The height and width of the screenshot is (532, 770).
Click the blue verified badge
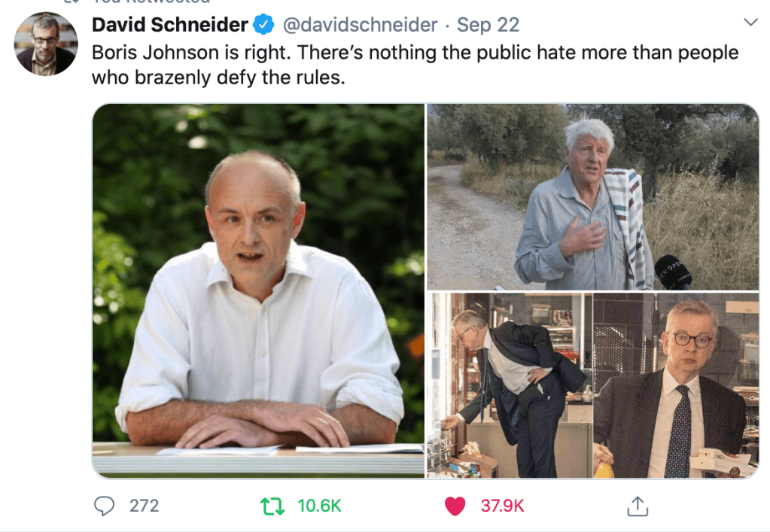point(263,25)
